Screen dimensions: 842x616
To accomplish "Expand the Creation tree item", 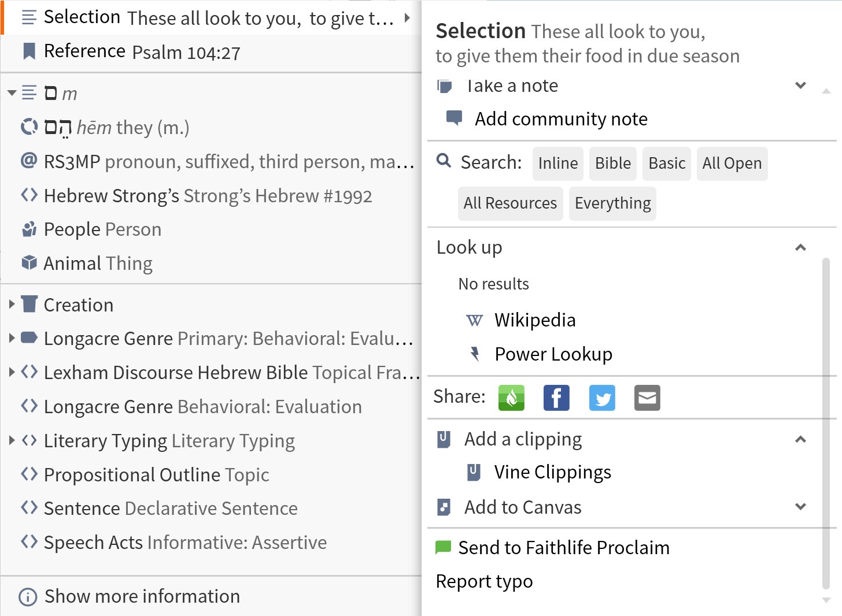I will tap(12, 305).
